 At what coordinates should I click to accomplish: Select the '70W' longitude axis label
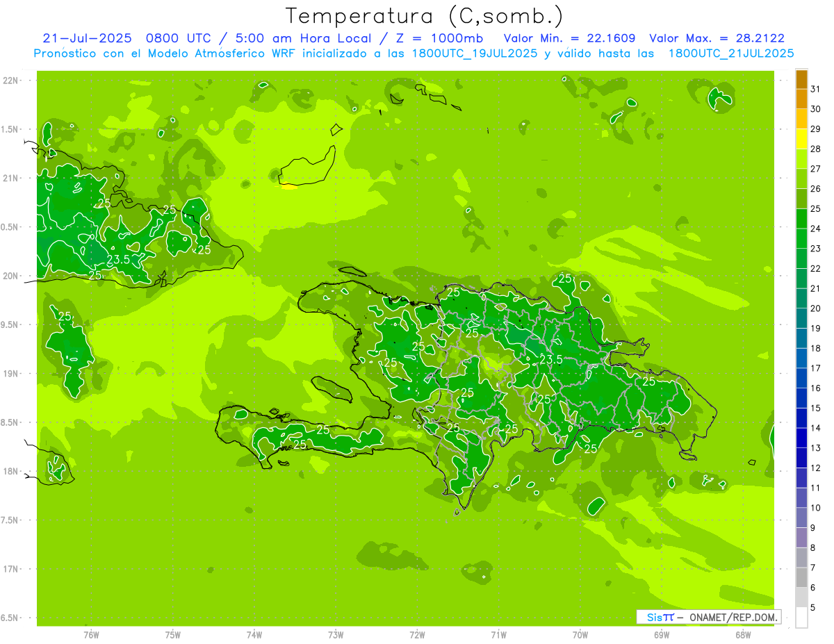tap(580, 634)
